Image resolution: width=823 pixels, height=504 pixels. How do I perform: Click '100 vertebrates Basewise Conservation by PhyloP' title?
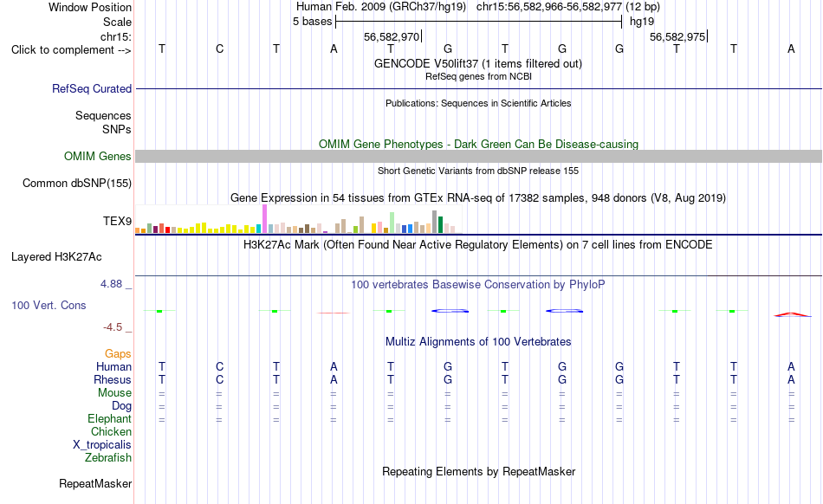(478, 285)
